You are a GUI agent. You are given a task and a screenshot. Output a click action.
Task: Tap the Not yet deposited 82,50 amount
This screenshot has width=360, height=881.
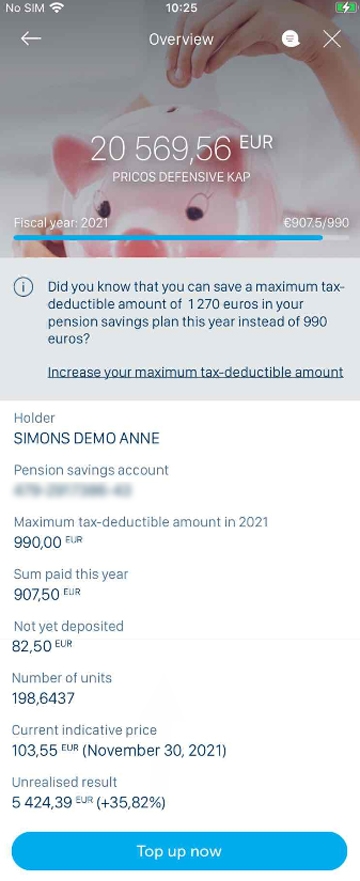pyautogui.click(x=42, y=646)
